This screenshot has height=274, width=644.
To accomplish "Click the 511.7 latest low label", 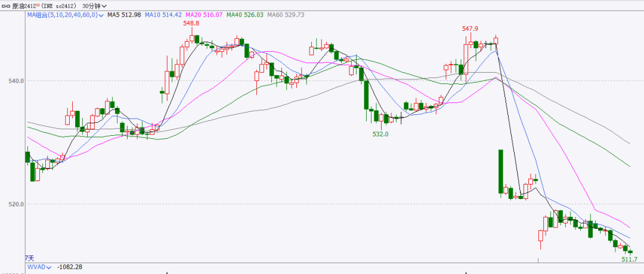I will coord(630,259).
